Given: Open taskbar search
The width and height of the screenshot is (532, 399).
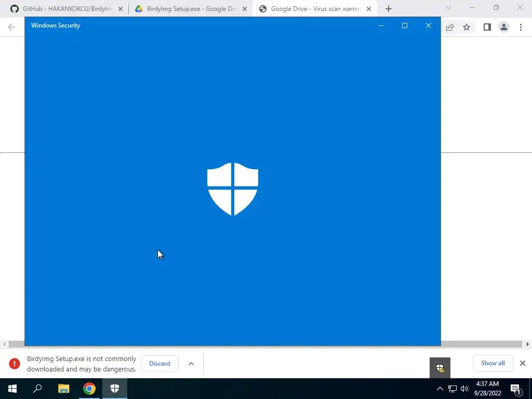Looking at the screenshot, I should point(37,389).
